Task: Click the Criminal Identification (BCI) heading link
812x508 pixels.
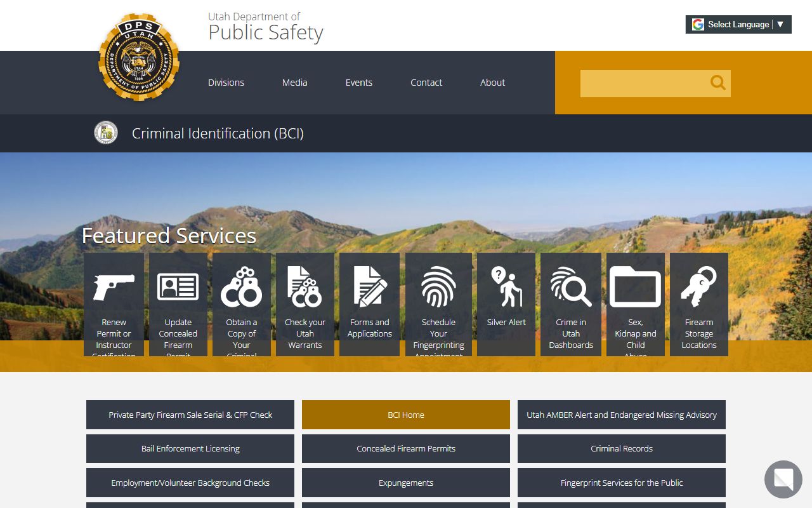Action: coord(218,133)
